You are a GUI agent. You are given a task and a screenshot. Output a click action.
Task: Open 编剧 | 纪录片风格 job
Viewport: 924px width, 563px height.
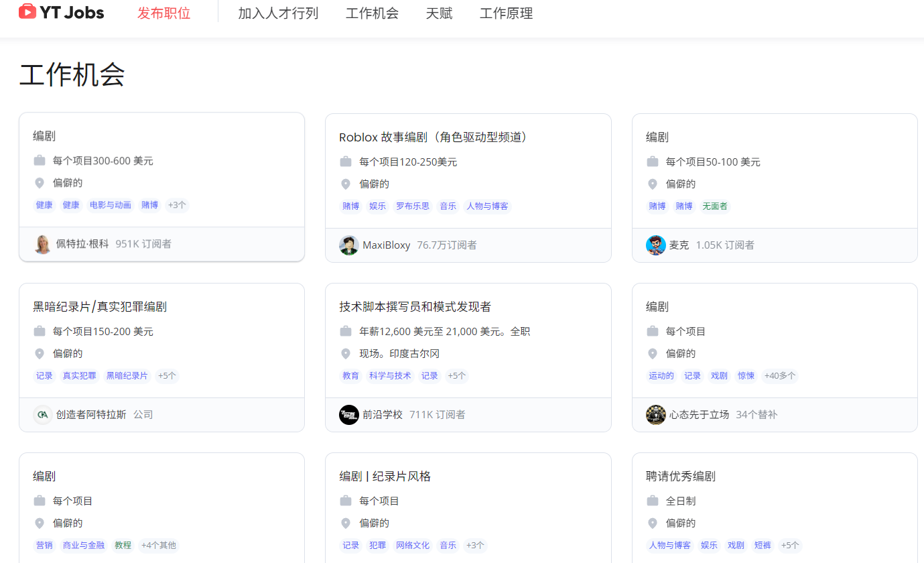tap(385, 476)
